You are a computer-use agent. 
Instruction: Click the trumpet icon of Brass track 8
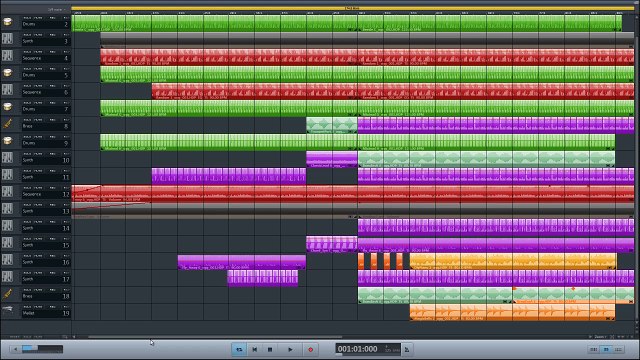[x=7, y=124]
